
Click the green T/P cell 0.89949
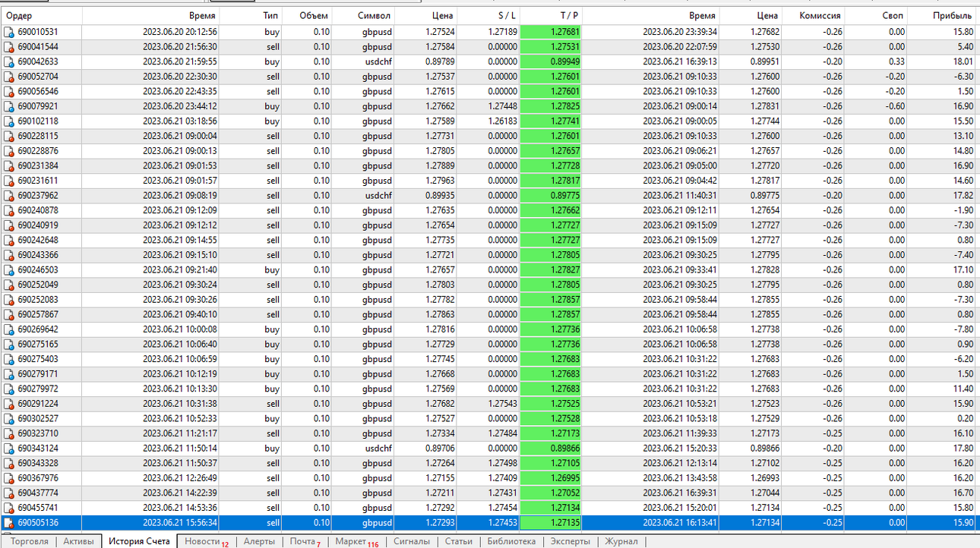point(552,61)
